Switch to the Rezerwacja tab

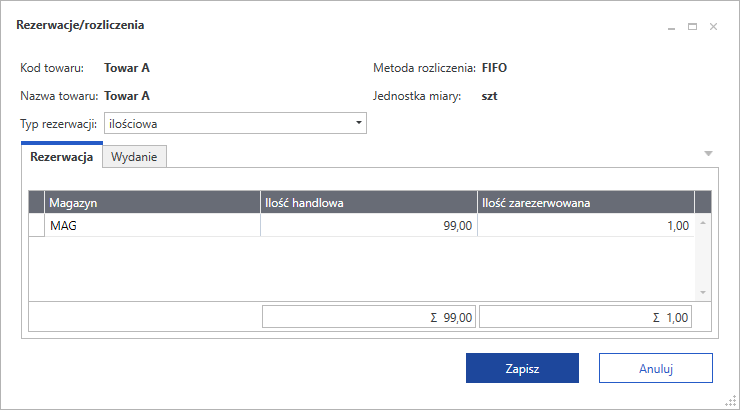tap(62, 157)
